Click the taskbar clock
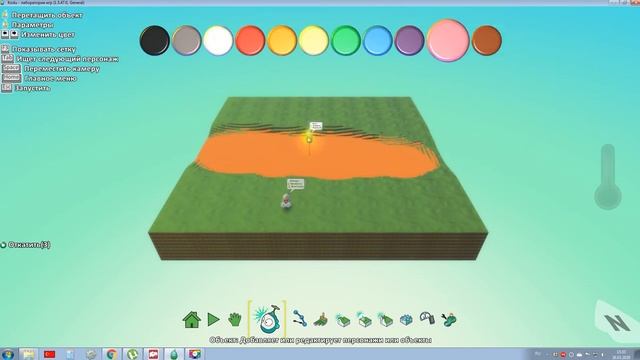The width and height of the screenshot is (640, 360). pos(621,354)
